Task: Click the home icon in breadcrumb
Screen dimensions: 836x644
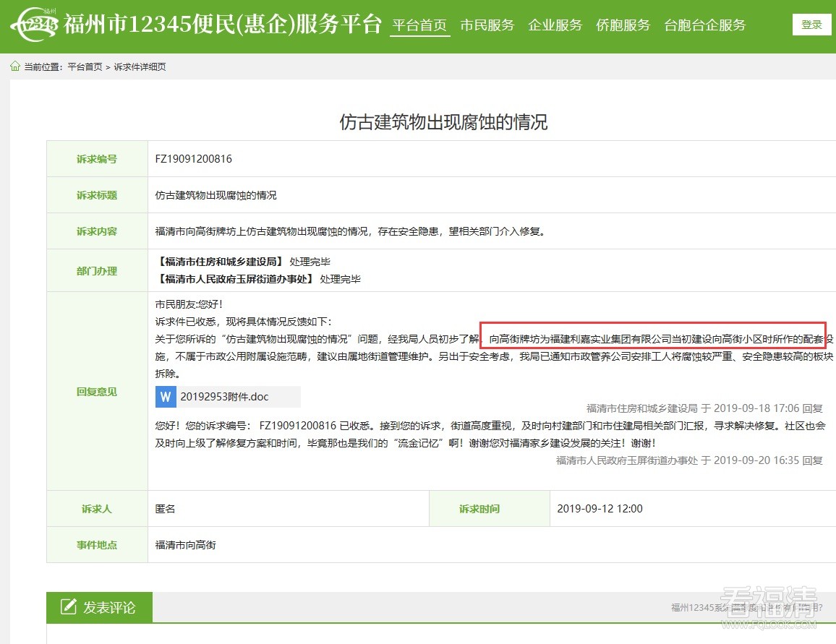Action: tap(15, 66)
